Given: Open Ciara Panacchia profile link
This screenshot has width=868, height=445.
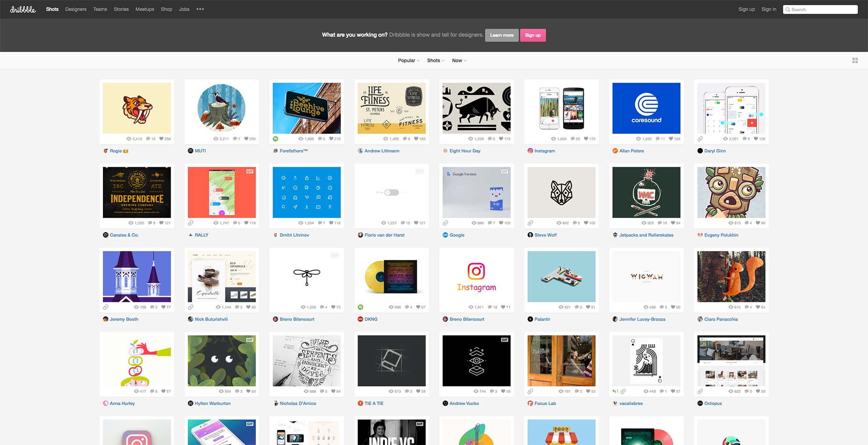Looking at the screenshot, I should tap(721, 319).
